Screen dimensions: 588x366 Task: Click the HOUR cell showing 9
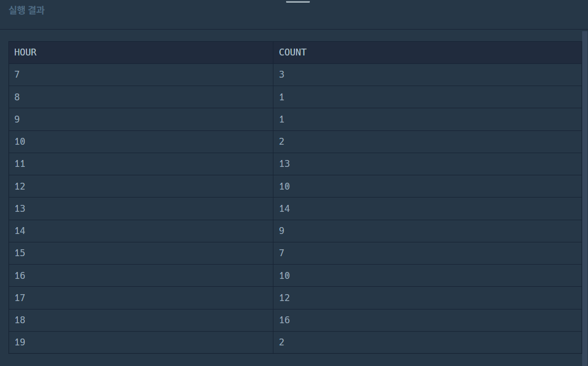[141, 119]
